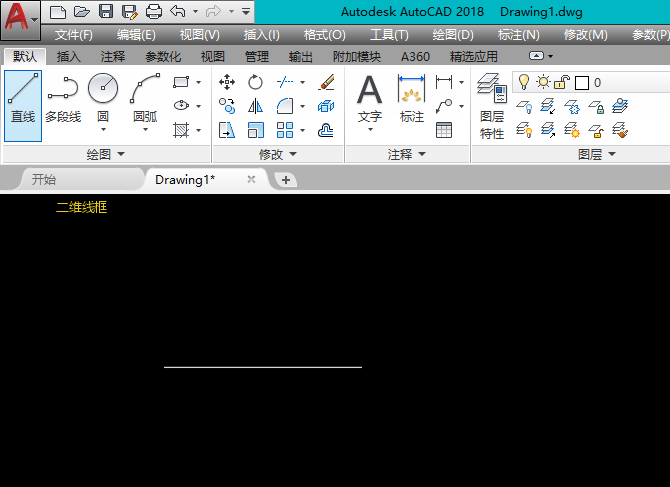Toggle layer 0 freeze sun icon
Image resolution: width=670 pixels, height=487 pixels.
click(543, 82)
